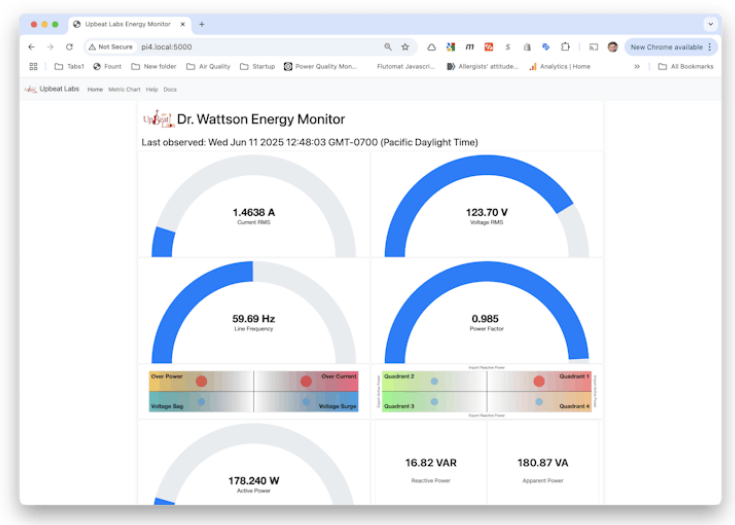This screenshot has width=735, height=525.
Task: Click the Quadrant 1 red indicator dot
Action: click(x=539, y=381)
